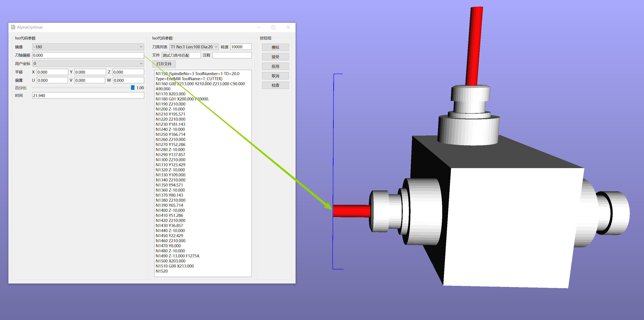Image resolution: width=644 pixels, height=320 pixels.
Task: Select the N1180 G01 X200.000 code line
Action: [182, 99]
